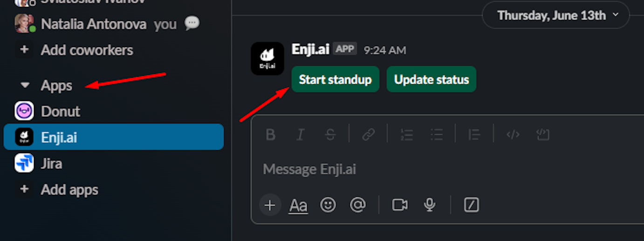Click the Start standup button
The image size is (644, 241).
pyautogui.click(x=336, y=80)
